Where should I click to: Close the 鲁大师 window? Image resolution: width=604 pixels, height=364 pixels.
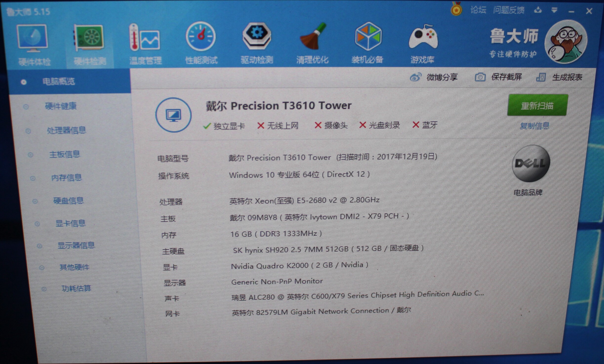(x=589, y=11)
